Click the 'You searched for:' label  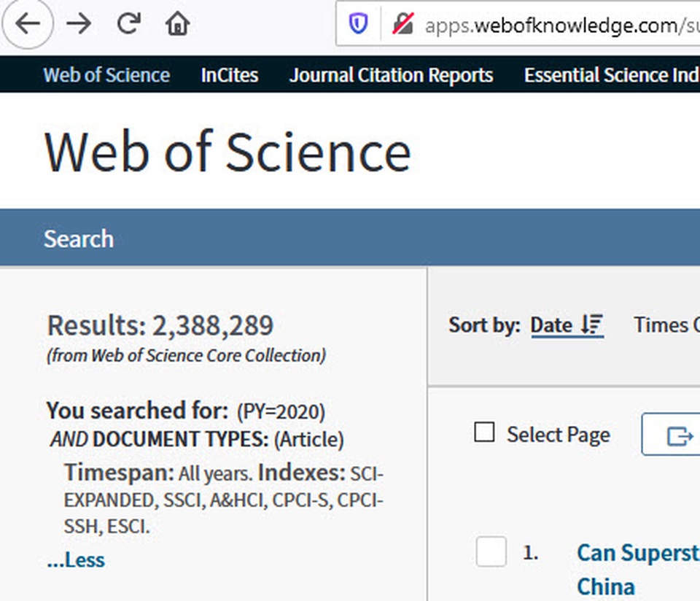point(138,411)
